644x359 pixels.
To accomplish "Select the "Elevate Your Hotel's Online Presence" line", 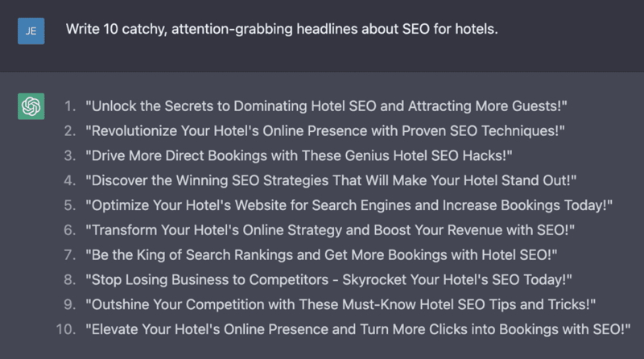I will [357, 330].
